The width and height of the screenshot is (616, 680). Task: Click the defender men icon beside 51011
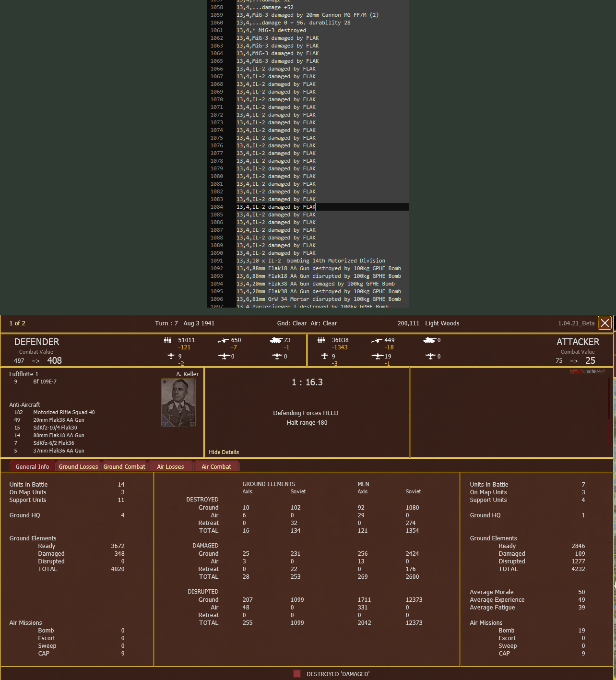167,340
